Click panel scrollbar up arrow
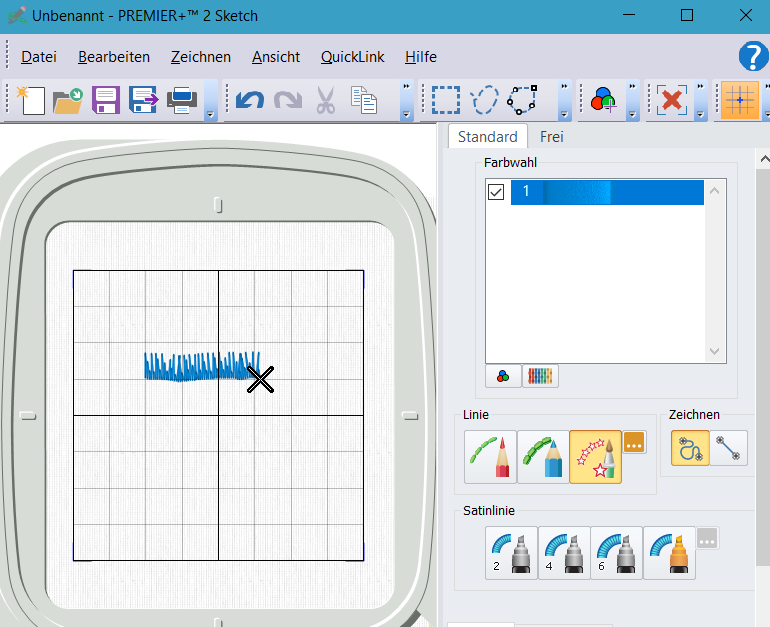The image size is (770, 627). point(764,159)
